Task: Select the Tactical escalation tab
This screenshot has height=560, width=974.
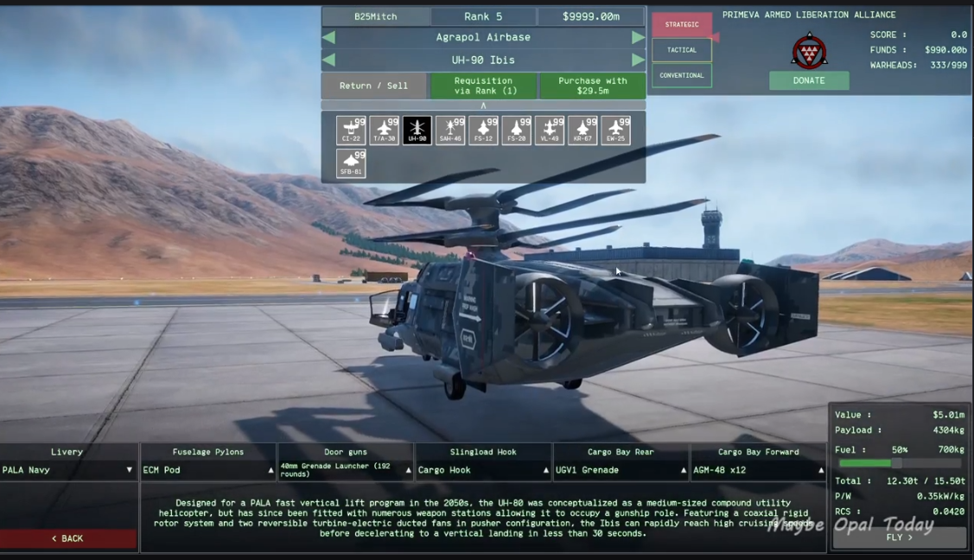Action: click(x=682, y=49)
